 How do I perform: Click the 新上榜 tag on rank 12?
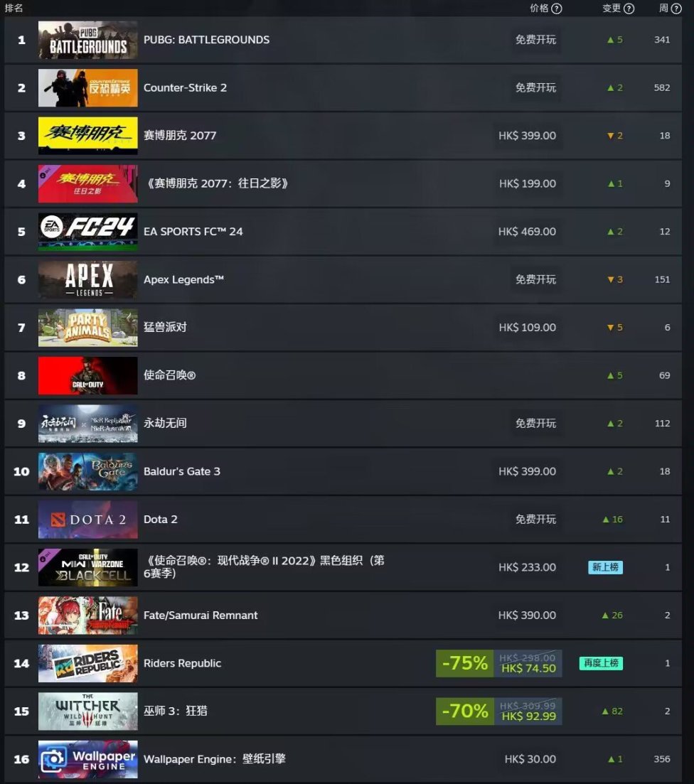coord(605,567)
